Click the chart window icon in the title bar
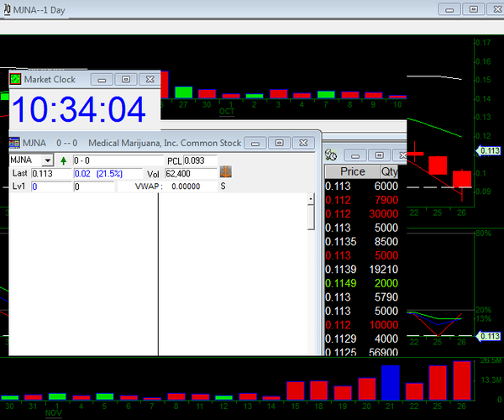The image size is (504, 420). point(6,8)
